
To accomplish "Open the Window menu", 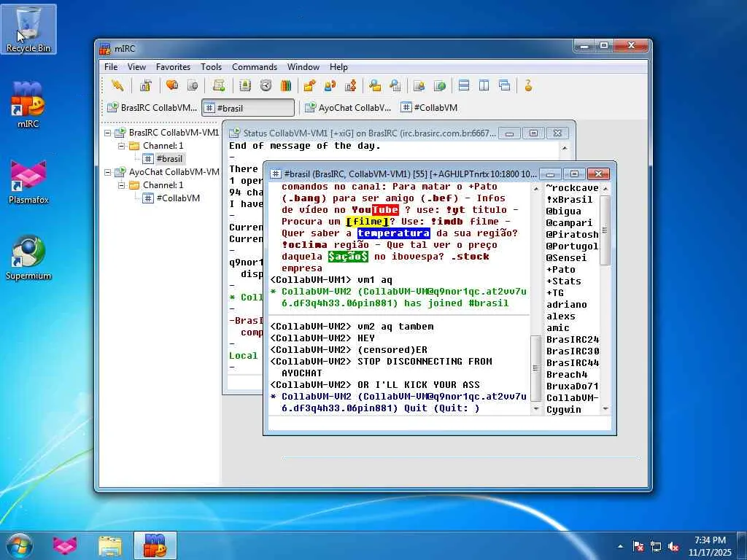I will point(303,67).
